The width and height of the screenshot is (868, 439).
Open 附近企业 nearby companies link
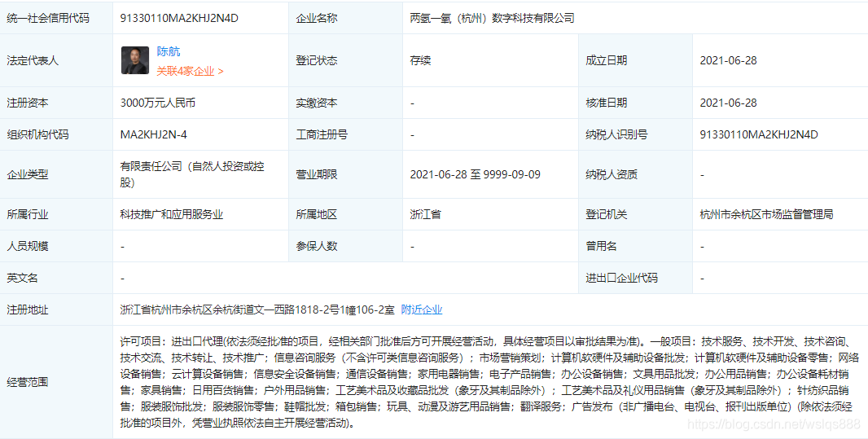click(421, 310)
